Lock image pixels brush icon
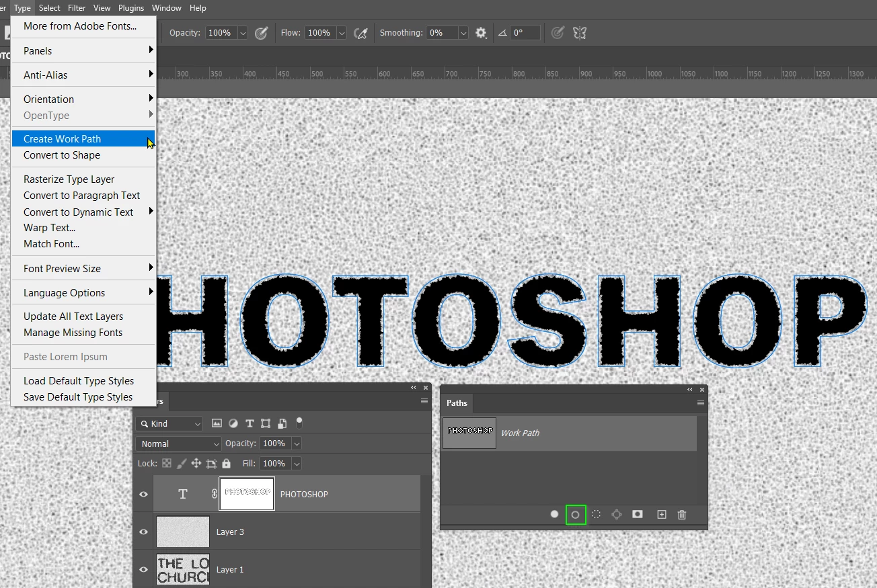 click(x=182, y=464)
